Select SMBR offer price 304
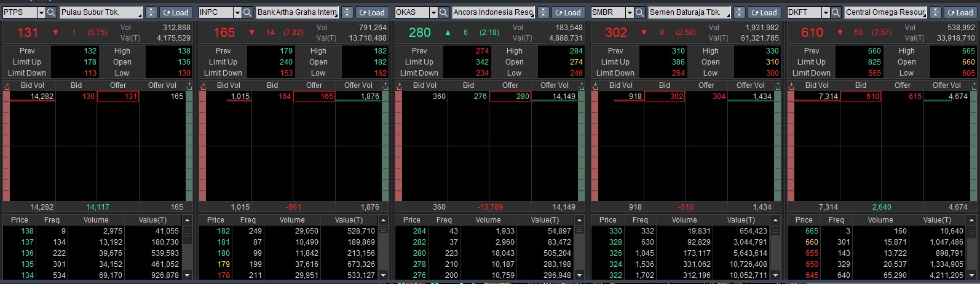Screen dimensions: 980x284 pyautogui.click(x=706, y=97)
